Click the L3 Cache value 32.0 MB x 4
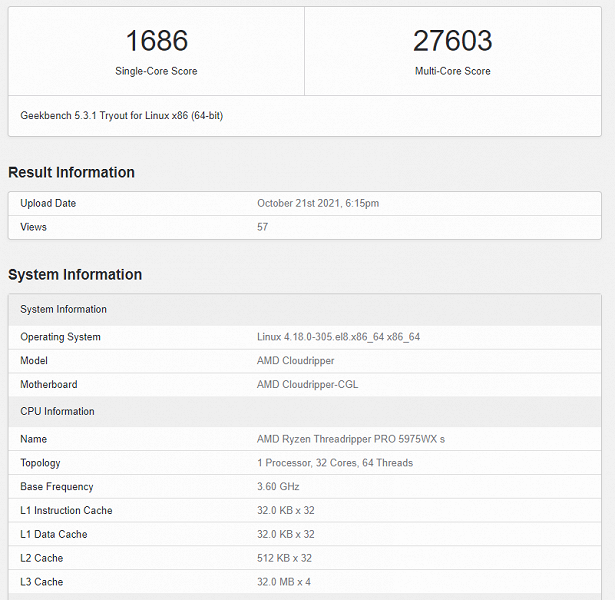The image size is (615, 600). coord(284,582)
